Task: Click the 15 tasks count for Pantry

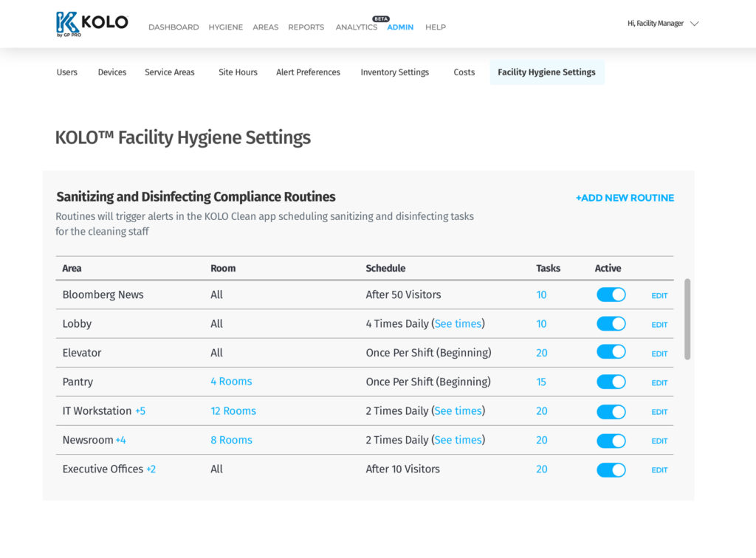Action: click(541, 382)
